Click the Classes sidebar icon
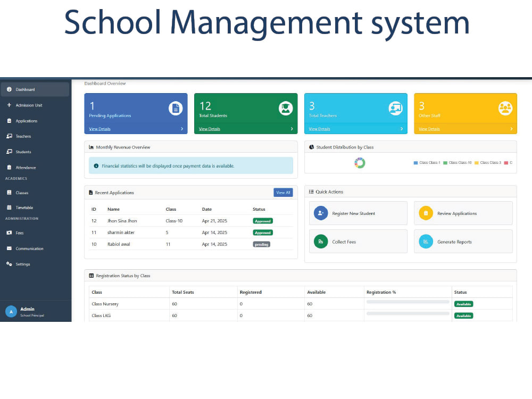This screenshot has height=399, width=532. [9, 193]
